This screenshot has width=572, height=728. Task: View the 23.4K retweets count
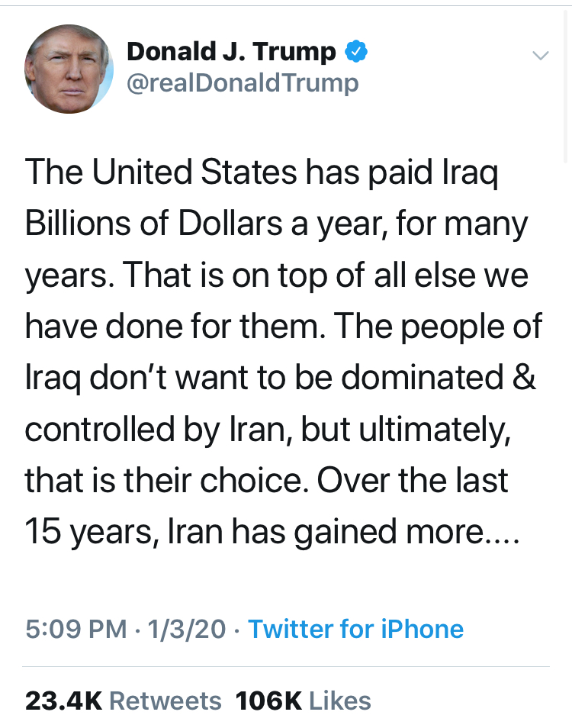63,701
